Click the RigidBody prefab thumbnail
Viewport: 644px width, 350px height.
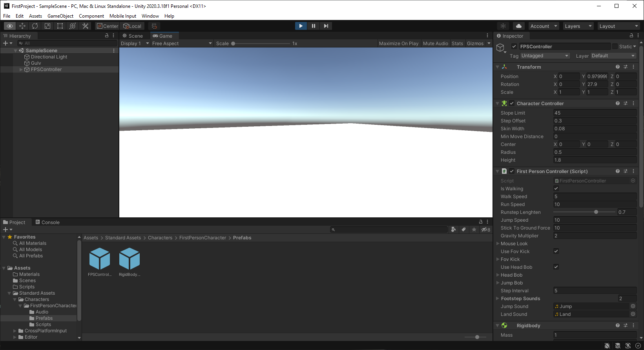tap(130, 259)
